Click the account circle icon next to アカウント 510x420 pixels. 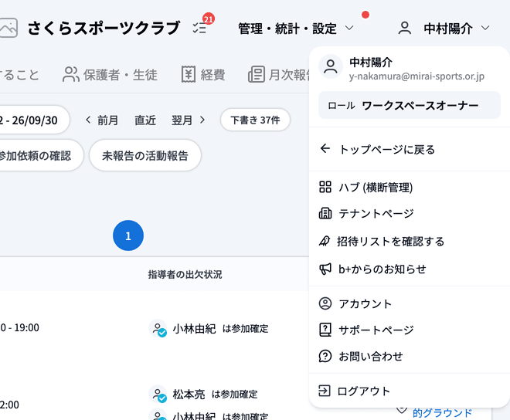pos(325,303)
